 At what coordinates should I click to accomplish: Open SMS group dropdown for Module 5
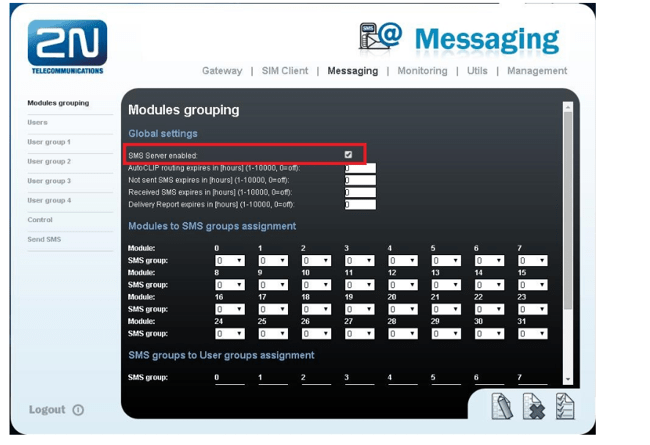pyautogui.click(x=446, y=260)
